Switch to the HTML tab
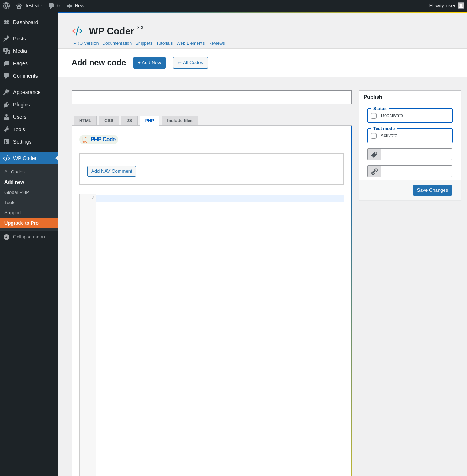Screen dimensions: 467x476 [85, 121]
